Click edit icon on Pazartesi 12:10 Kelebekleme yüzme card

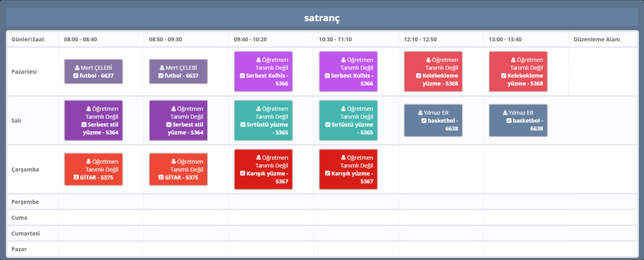coord(419,76)
